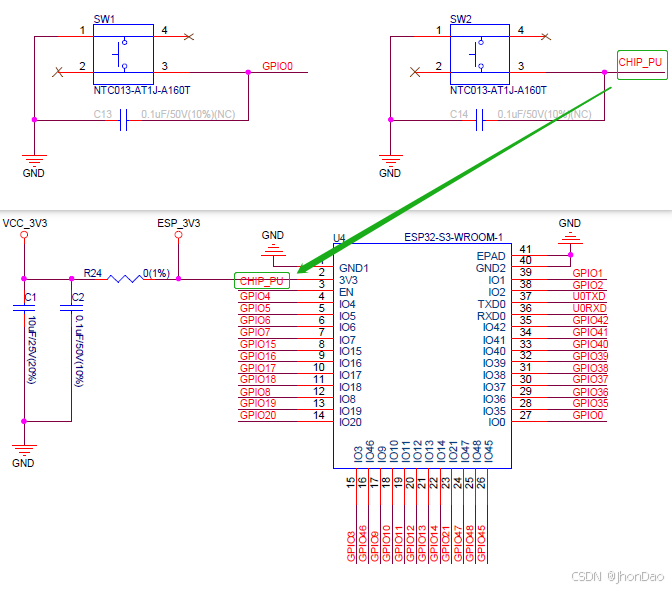Viewport: 672px width, 590px height.
Task: Click the GPIO42 net label
Action: pos(591,320)
